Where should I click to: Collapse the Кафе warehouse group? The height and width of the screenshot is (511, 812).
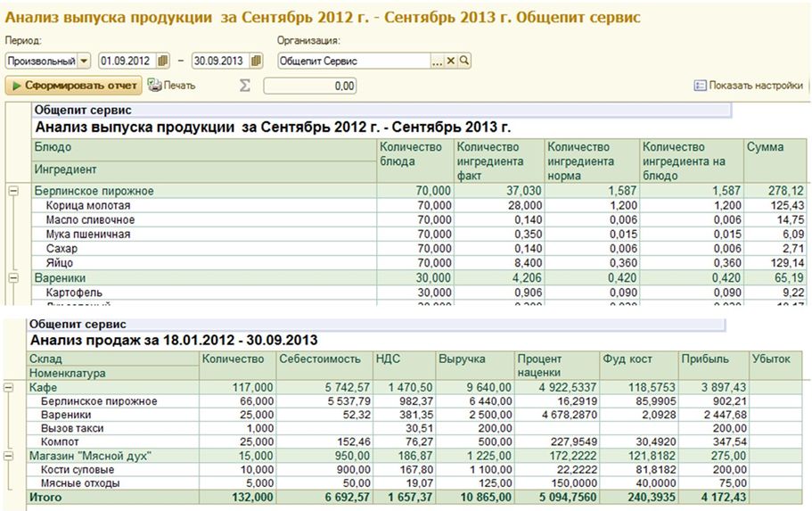10,388
